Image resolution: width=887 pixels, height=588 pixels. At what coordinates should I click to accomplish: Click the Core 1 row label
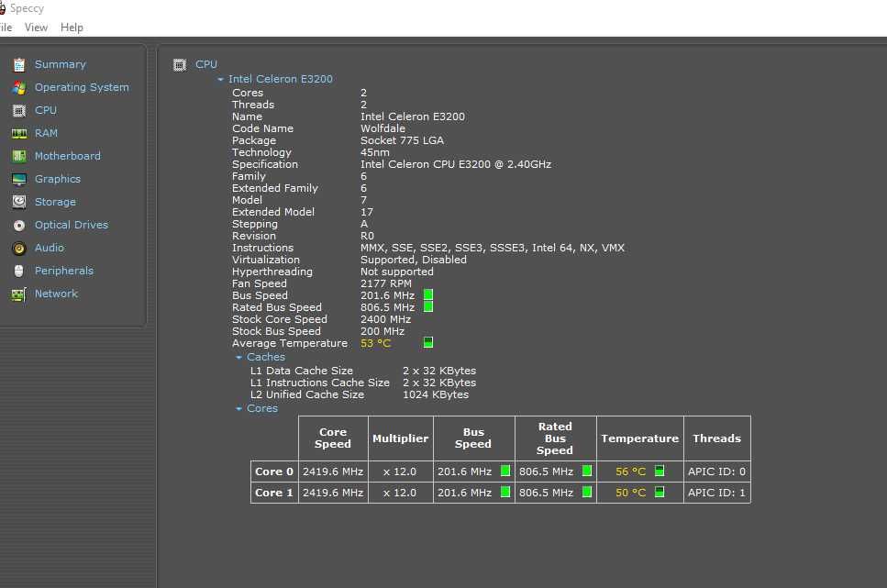[x=273, y=493]
